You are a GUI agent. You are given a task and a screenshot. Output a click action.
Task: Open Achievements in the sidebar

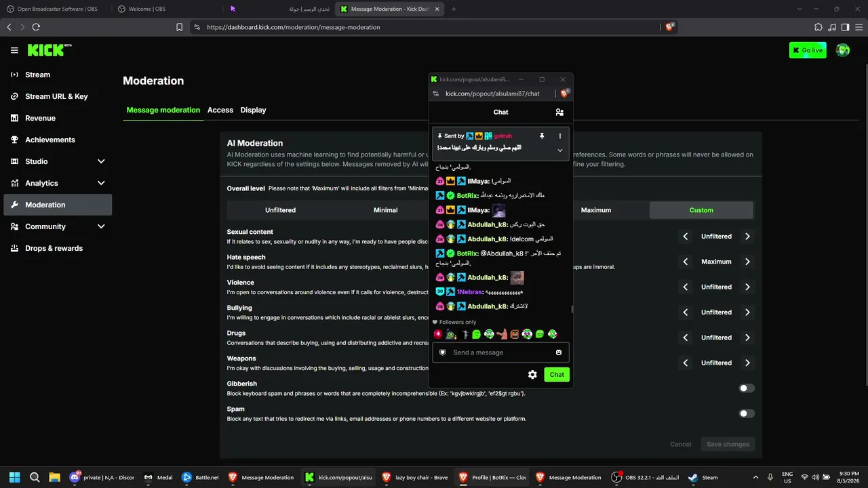58,140
